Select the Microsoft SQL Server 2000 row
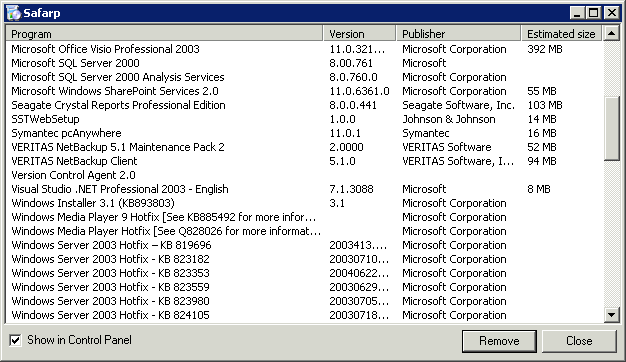This screenshot has width=626, height=362. 75,63
